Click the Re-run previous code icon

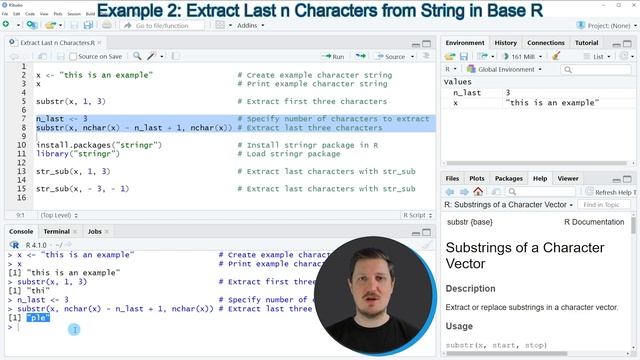360,56
